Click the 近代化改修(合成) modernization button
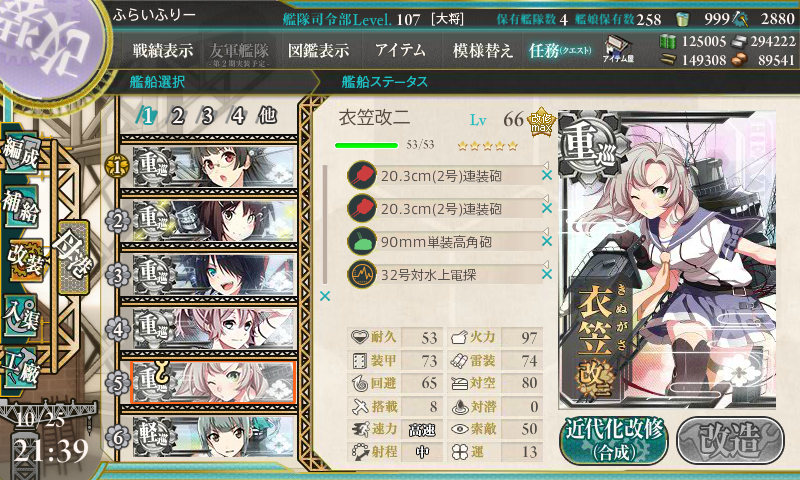Screen dimensions: 800x480 click(614, 440)
